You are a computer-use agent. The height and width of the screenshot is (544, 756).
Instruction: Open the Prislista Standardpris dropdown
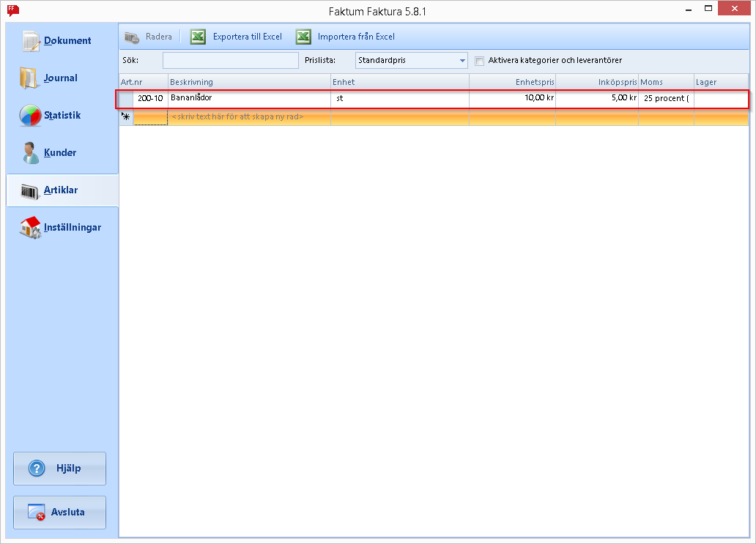tap(411, 60)
